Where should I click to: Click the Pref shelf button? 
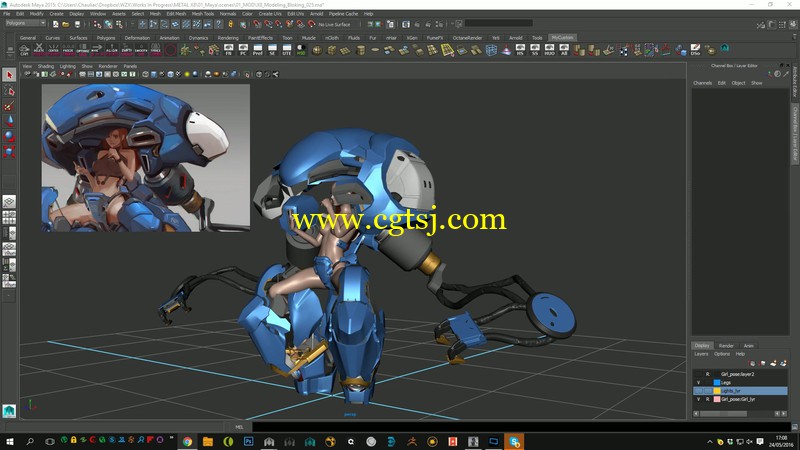point(258,49)
